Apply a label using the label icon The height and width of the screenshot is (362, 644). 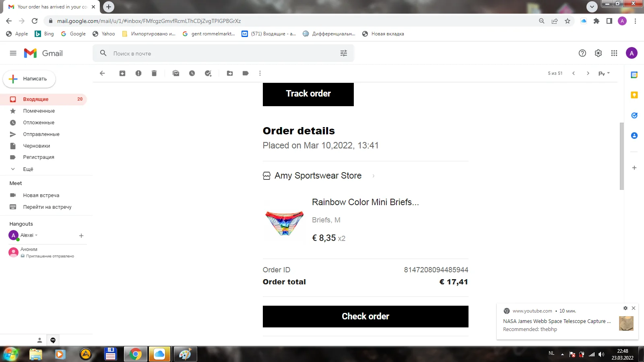pos(246,73)
